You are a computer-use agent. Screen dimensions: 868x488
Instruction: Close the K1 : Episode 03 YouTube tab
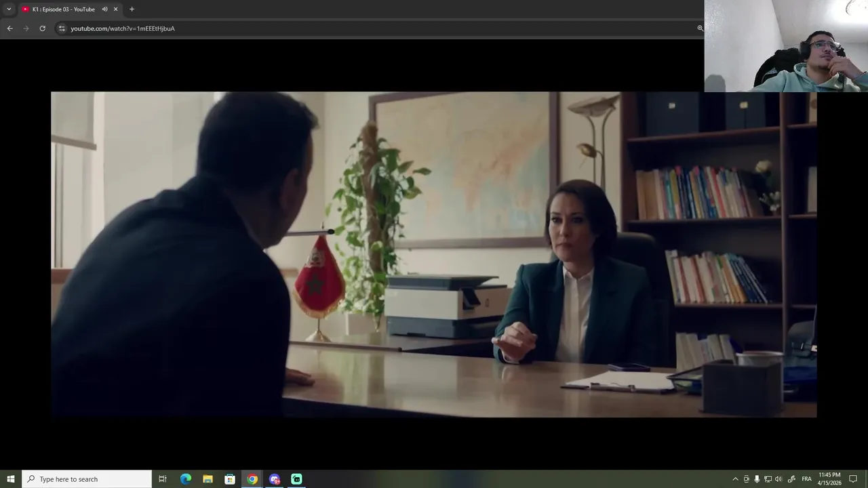pyautogui.click(x=115, y=9)
